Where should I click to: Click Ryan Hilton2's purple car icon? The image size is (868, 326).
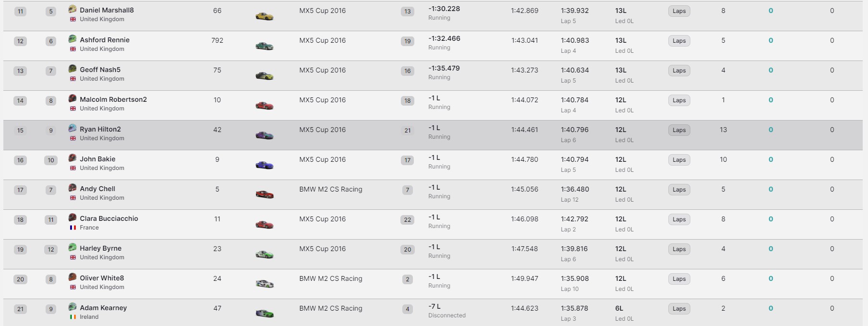click(264, 135)
